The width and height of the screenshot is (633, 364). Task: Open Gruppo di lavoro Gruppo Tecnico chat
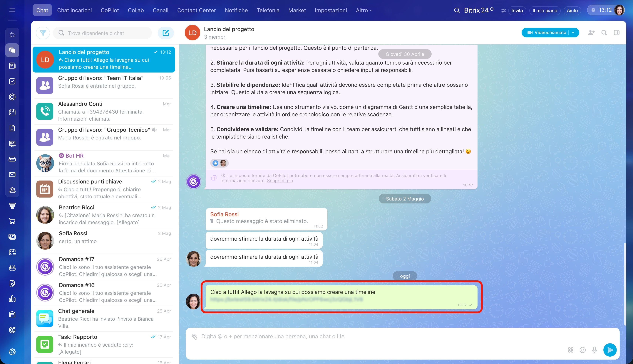pos(104,137)
